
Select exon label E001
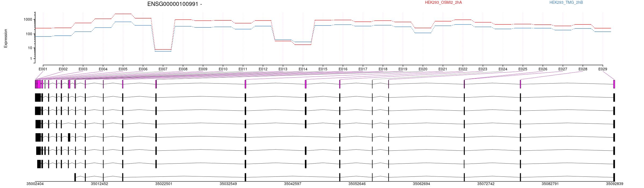[x=43, y=69]
